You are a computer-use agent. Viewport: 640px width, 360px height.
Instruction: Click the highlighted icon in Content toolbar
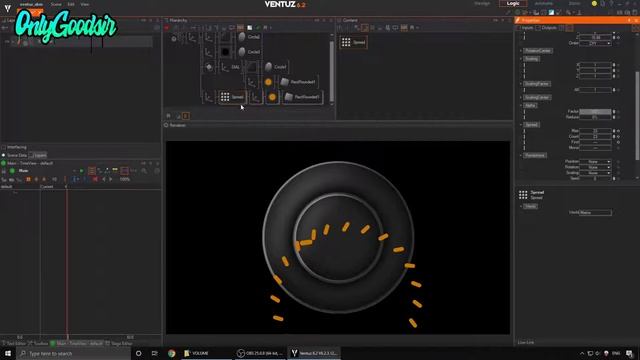[x=364, y=28]
